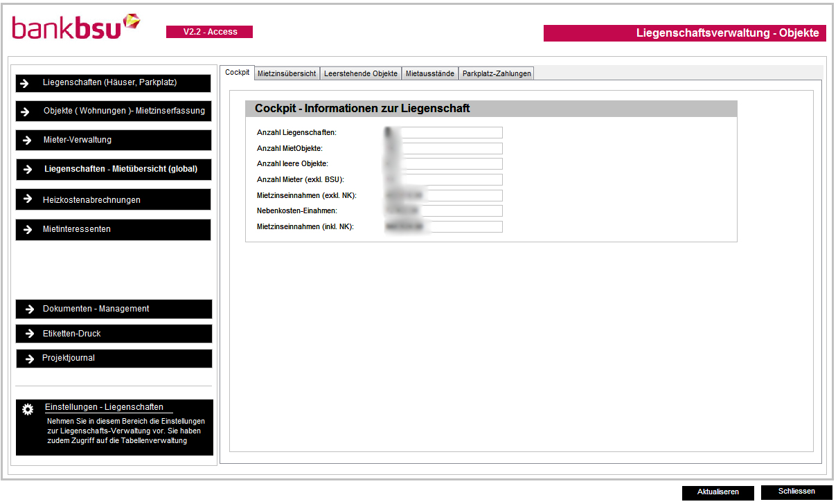The width and height of the screenshot is (838, 504).
Task: Click the arrow icon for Liegenschaften (Häuser, Parkplatz)
Action: 26,83
